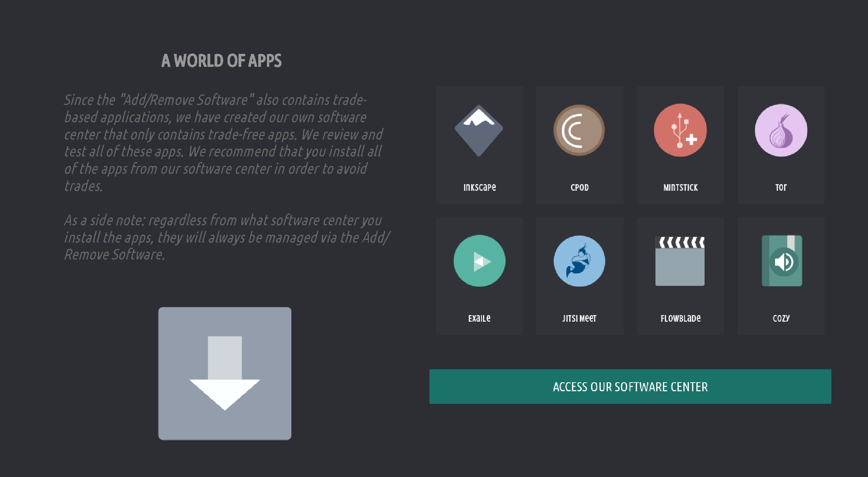Click the "As a side note" paragraph
Viewport: 868px width, 477px height.
227,238
